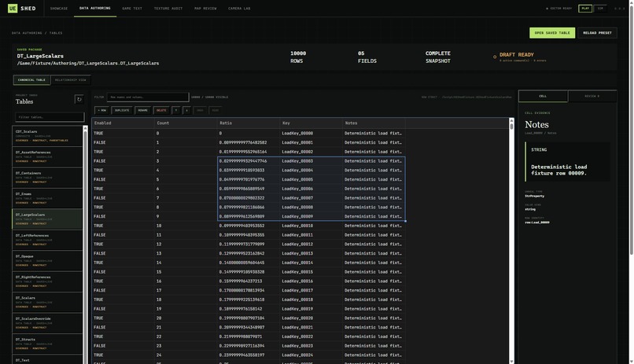Switch to the Camera Lab tab
The image size is (634, 364).
pyautogui.click(x=239, y=9)
